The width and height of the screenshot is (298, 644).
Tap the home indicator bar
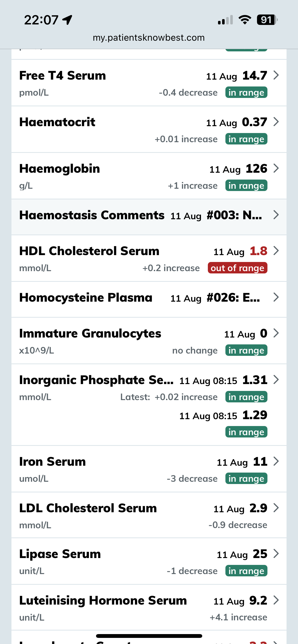tap(149, 636)
